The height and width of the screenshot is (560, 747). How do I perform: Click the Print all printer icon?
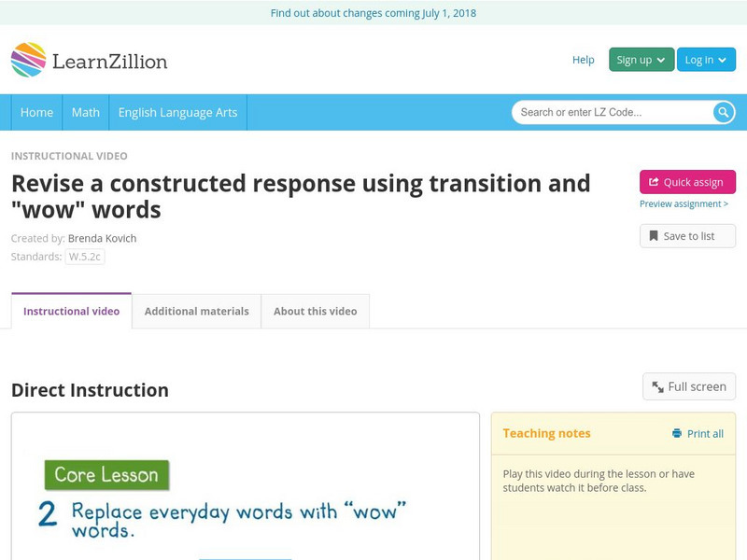(677, 433)
